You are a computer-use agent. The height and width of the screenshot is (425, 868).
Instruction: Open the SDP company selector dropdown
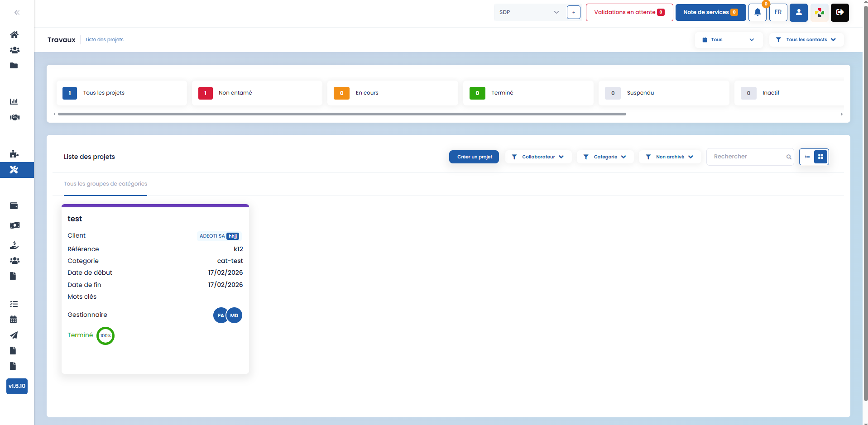pyautogui.click(x=529, y=12)
